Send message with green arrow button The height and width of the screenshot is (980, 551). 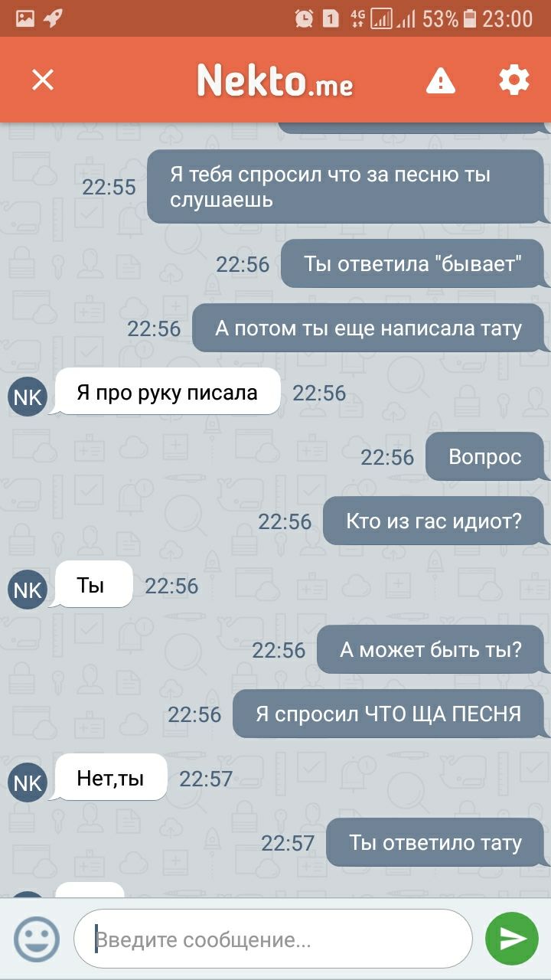(x=512, y=939)
